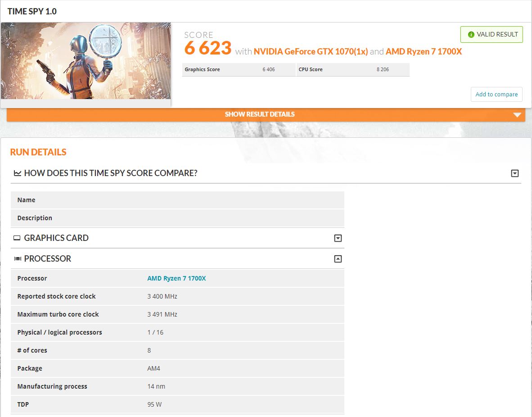Screen dimensions: 532x417
Task: Select the number of cores value 8
Action: point(149,350)
